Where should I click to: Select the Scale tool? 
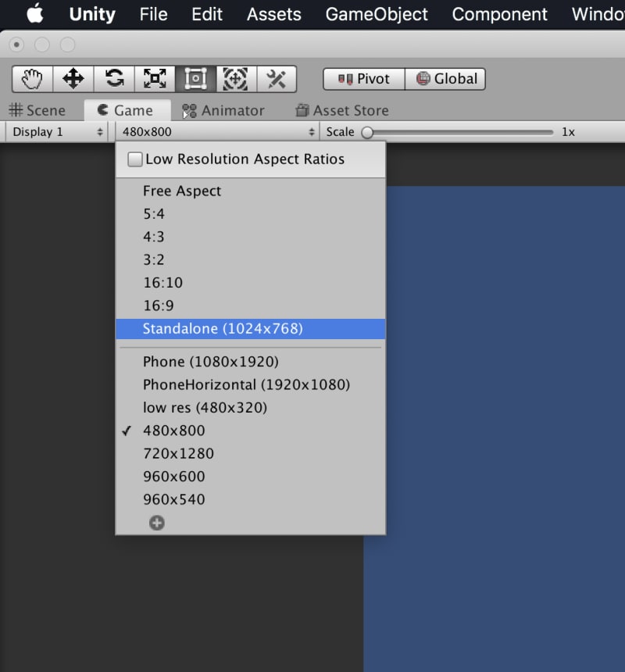(x=155, y=79)
